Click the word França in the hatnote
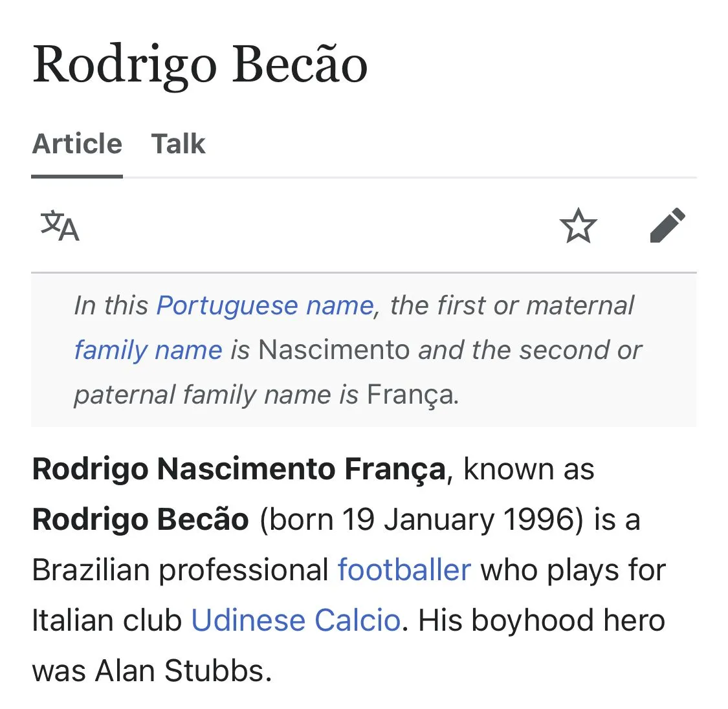The width and height of the screenshot is (728, 709). tap(411, 395)
